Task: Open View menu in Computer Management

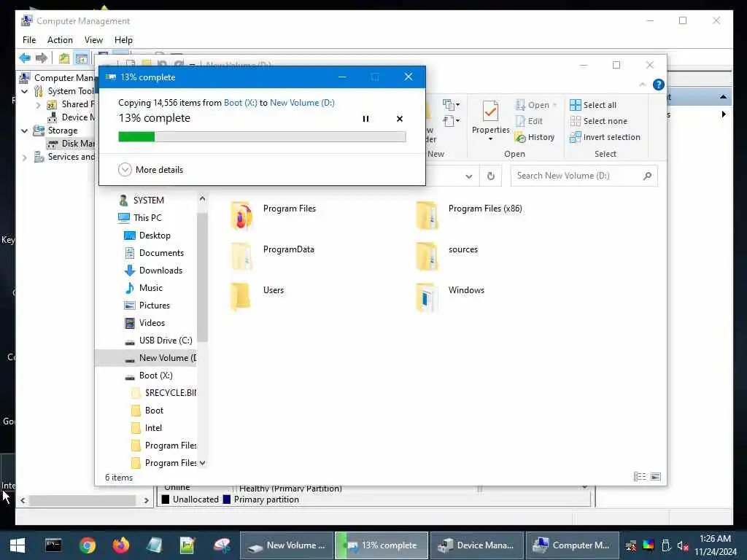Action: 93,40
